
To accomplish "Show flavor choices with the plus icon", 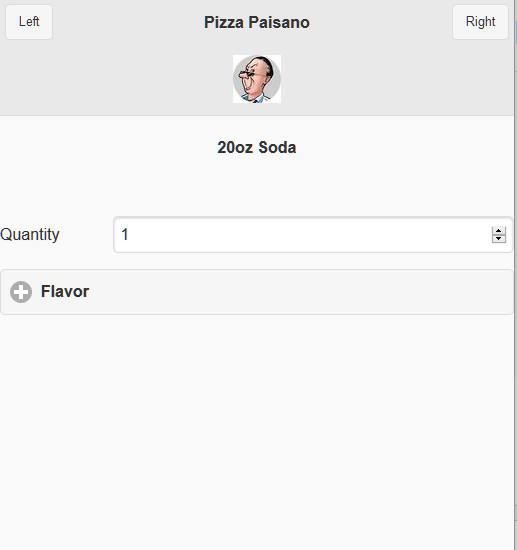I will pos(21,292).
